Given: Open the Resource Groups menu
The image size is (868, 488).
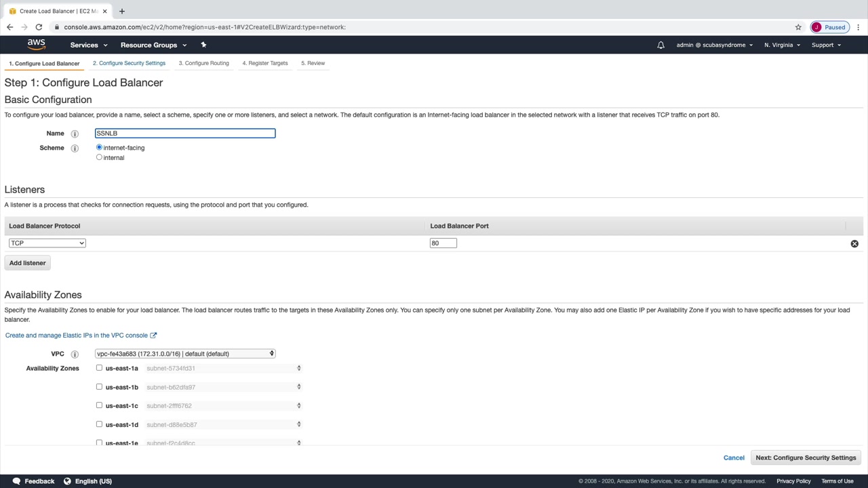Looking at the screenshot, I should click(153, 45).
